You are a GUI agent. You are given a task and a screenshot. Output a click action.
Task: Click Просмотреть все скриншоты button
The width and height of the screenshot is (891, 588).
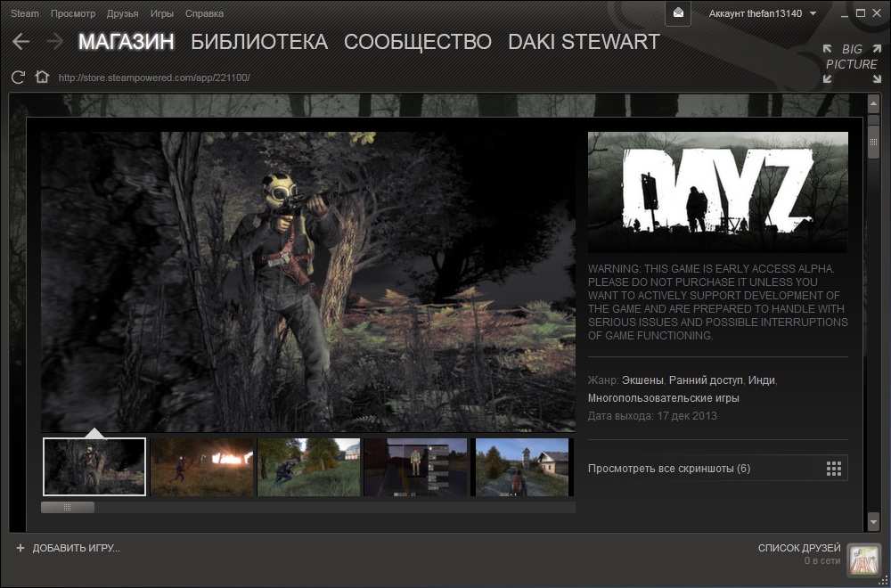669,469
